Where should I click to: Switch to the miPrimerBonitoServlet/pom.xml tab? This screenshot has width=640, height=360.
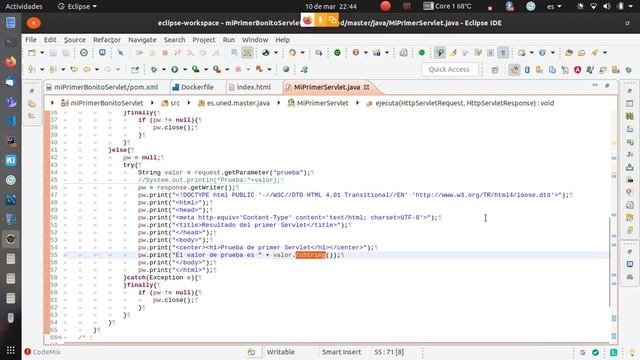click(x=106, y=87)
